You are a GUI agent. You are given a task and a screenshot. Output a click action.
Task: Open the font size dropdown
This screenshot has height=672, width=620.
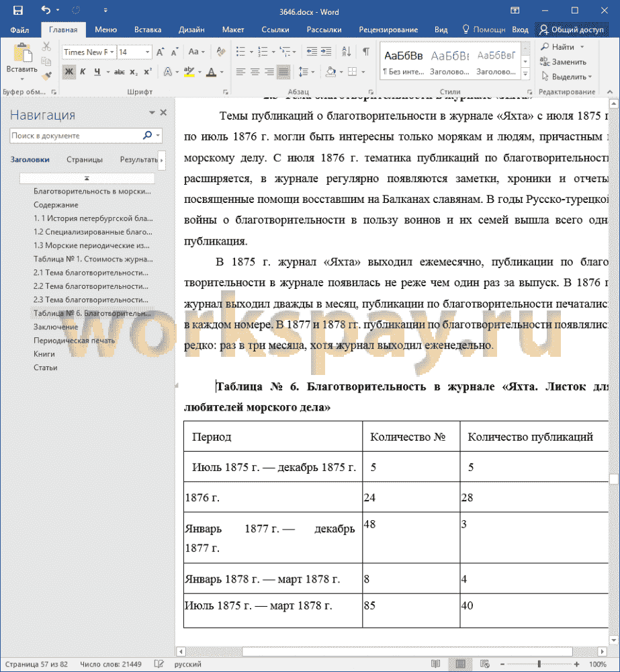click(x=147, y=52)
